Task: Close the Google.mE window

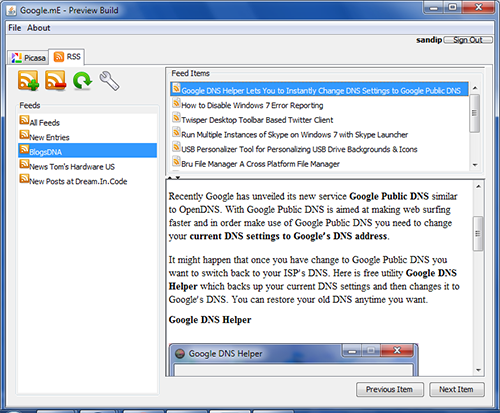Action: pyautogui.click(x=479, y=7)
